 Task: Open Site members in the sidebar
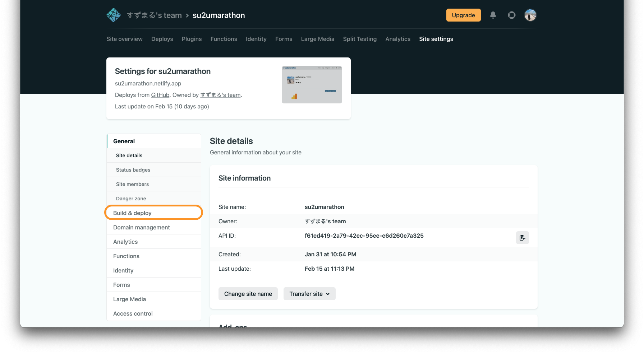[x=154, y=184]
